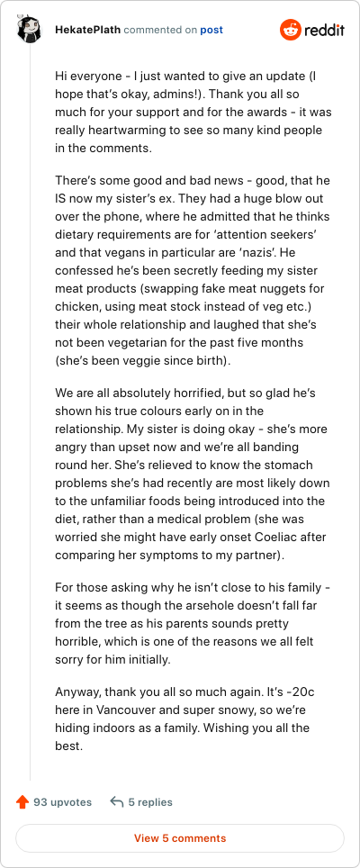Follow the blue 'post' link
This screenshot has height=868, width=360.
pyautogui.click(x=211, y=30)
